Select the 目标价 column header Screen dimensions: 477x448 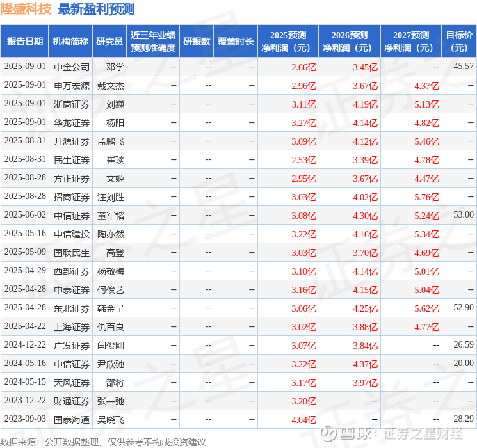point(459,42)
